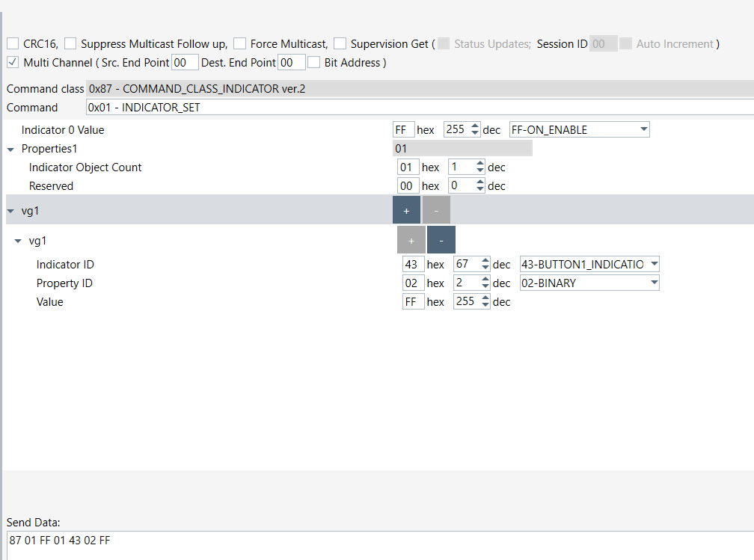Click the + icon to add a vg1 group

tap(406, 210)
